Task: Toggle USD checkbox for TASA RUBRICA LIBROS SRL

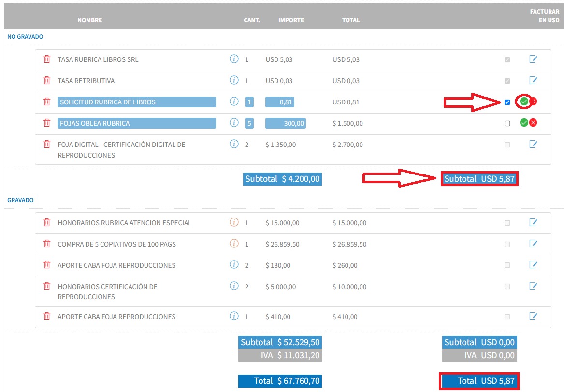Action: pyautogui.click(x=507, y=60)
